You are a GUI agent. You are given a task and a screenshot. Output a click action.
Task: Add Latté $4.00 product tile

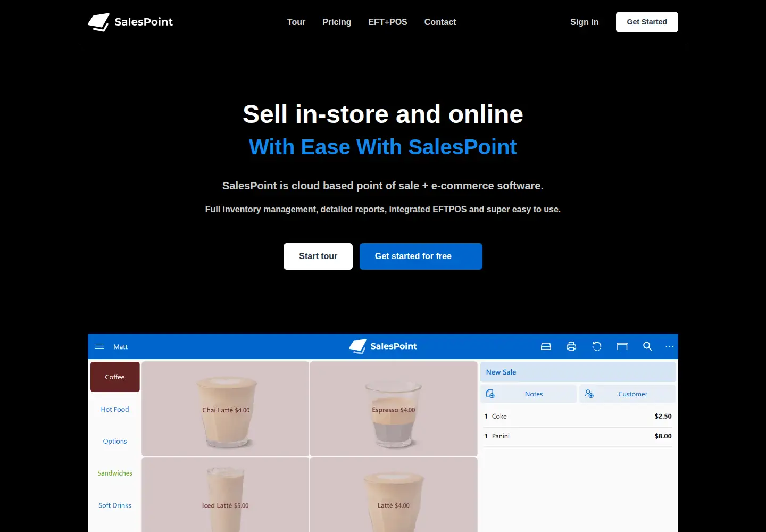394,495
